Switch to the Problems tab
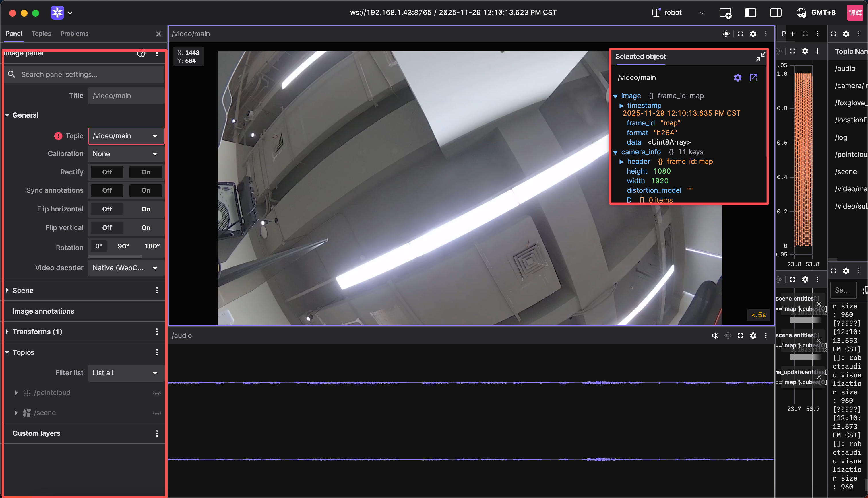 pyautogui.click(x=74, y=34)
